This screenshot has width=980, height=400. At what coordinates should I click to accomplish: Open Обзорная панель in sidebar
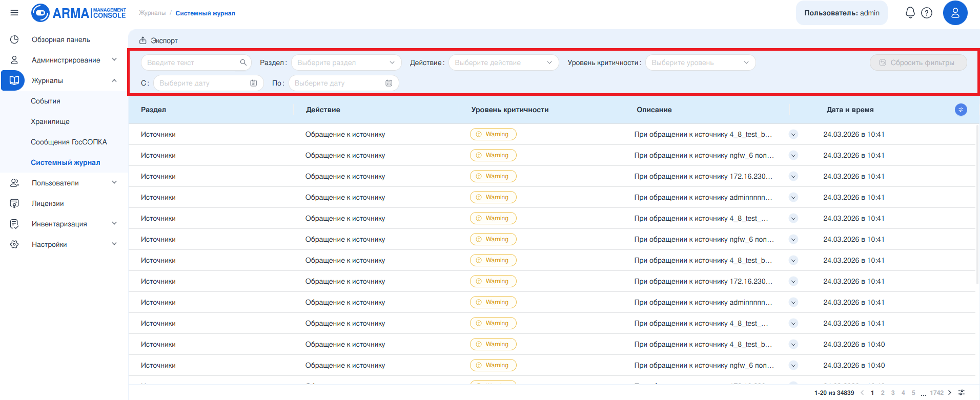click(x=61, y=39)
